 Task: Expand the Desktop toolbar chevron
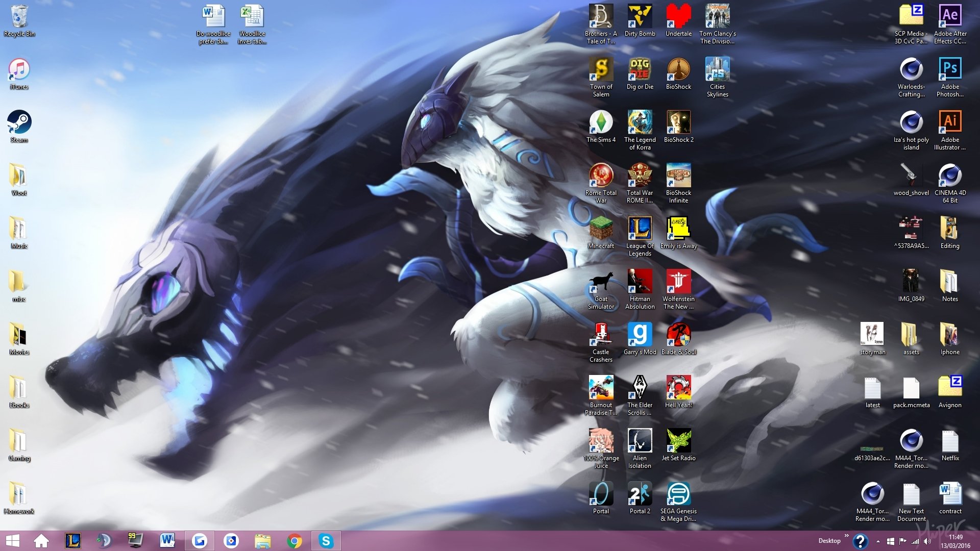tap(847, 536)
